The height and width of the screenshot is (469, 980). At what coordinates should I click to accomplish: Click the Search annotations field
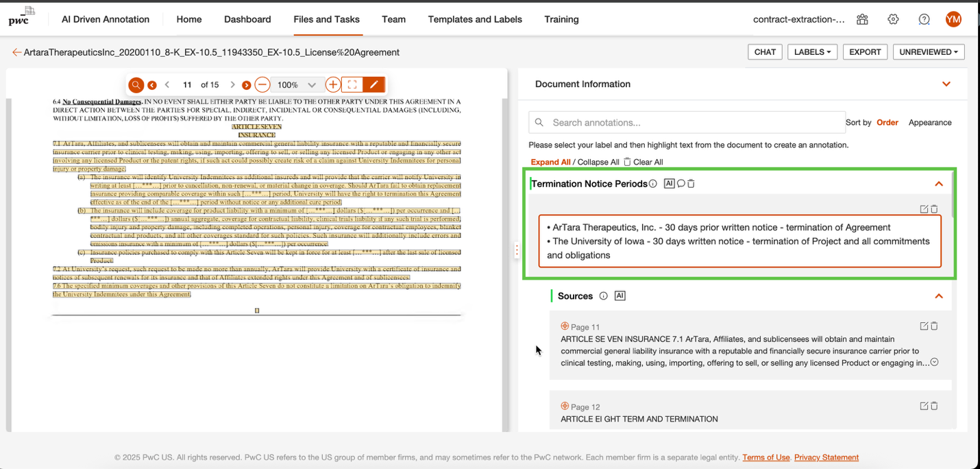click(685, 122)
